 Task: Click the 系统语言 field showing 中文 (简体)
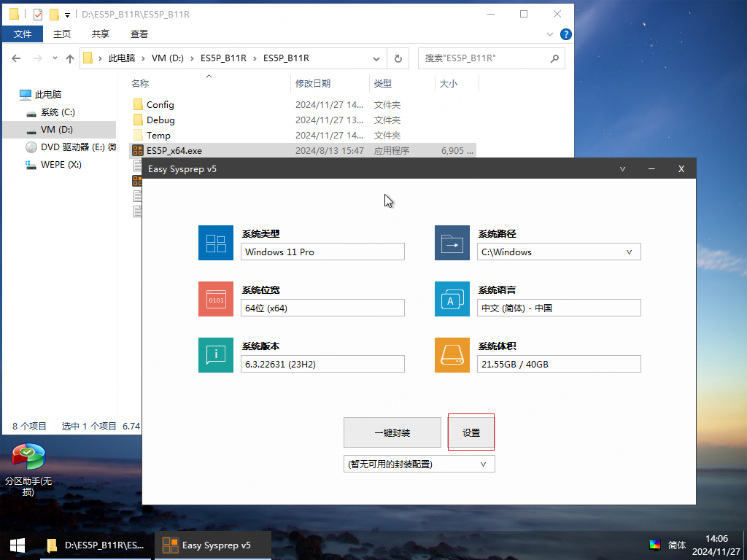(x=559, y=308)
